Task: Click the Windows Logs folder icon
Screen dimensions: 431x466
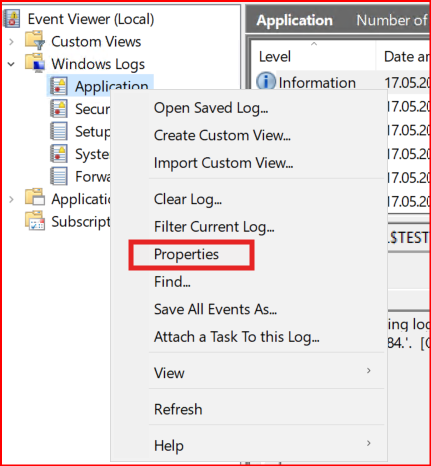Action: coord(35,63)
